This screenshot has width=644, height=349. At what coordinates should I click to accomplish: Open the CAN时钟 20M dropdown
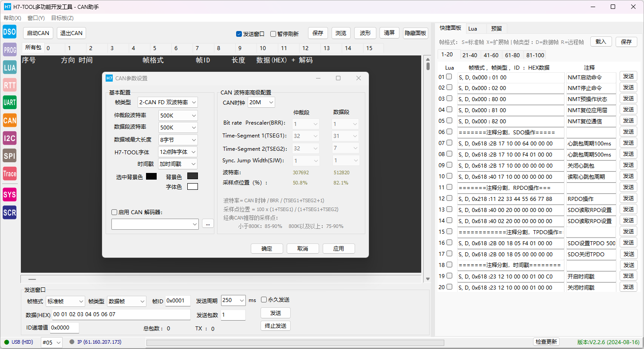coord(261,102)
